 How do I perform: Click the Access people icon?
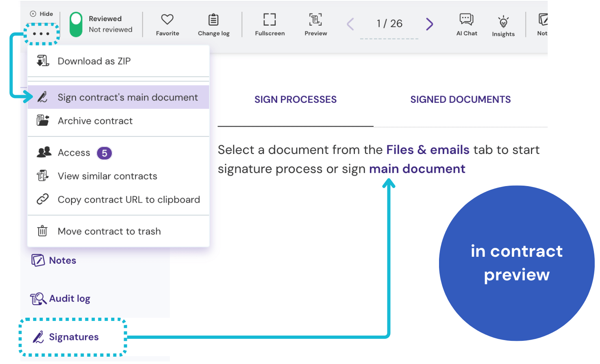point(44,152)
